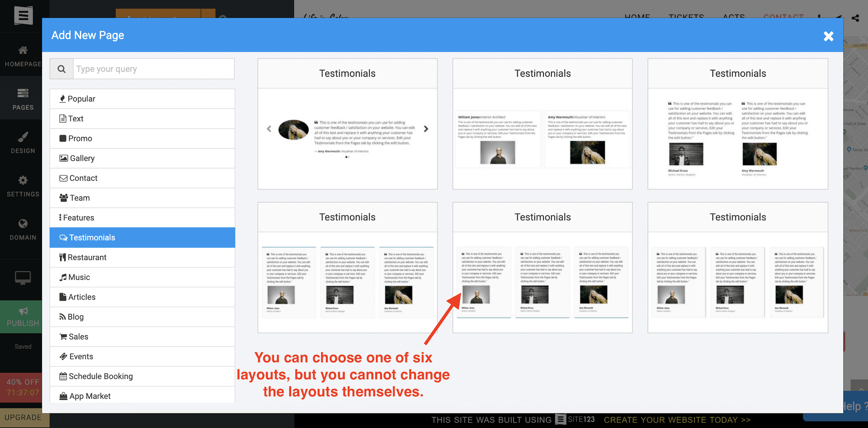Click the desktop preview monitor icon
Image resolution: width=868 pixels, height=428 pixels.
(23, 278)
